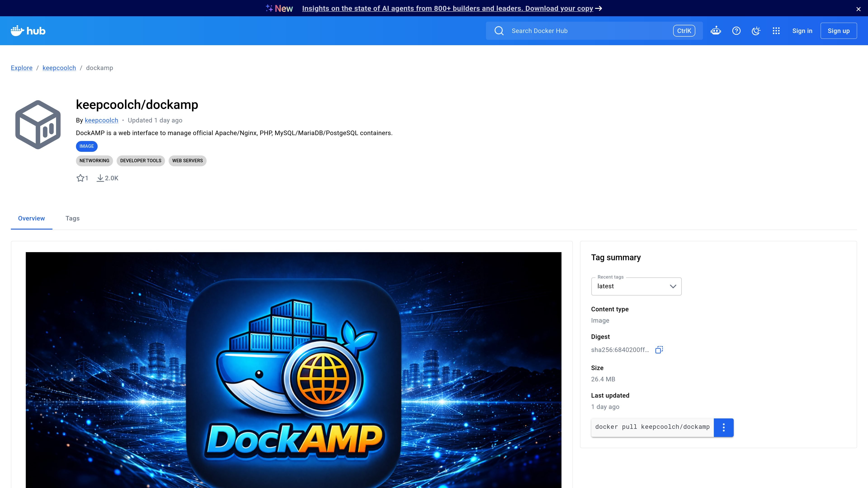The height and width of the screenshot is (488, 868).
Task: Click the Docker Hub logo
Action: (28, 31)
